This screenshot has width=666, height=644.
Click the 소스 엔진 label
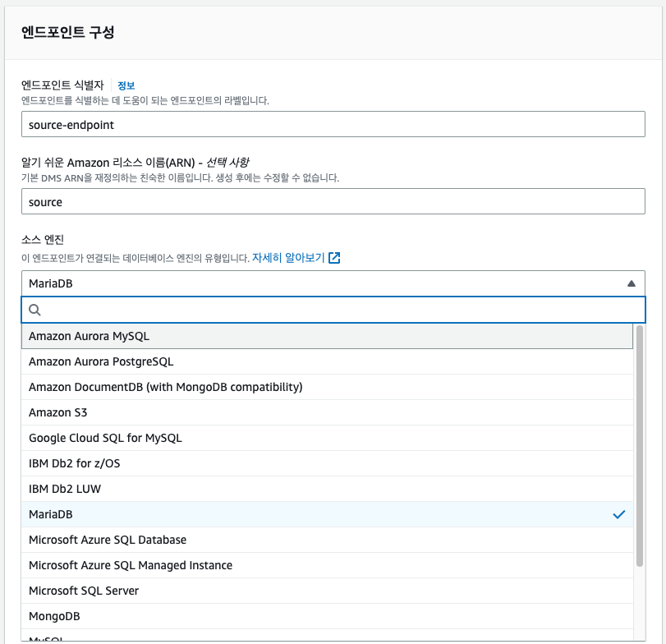tap(43, 240)
